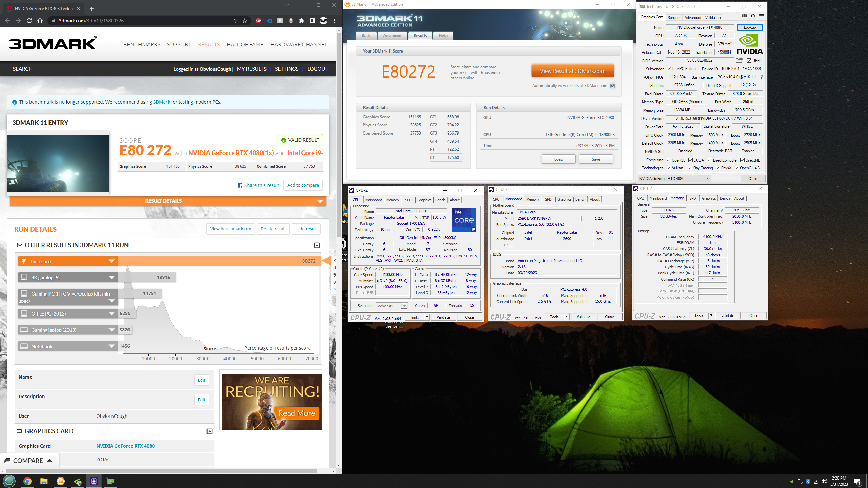Export the BIOS with the share arrow icon
868x488 pixels.
coord(739,60)
